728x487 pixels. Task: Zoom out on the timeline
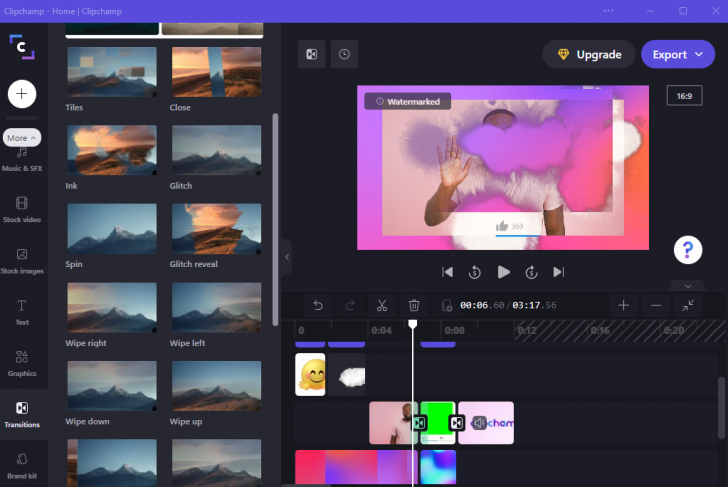[x=656, y=305]
